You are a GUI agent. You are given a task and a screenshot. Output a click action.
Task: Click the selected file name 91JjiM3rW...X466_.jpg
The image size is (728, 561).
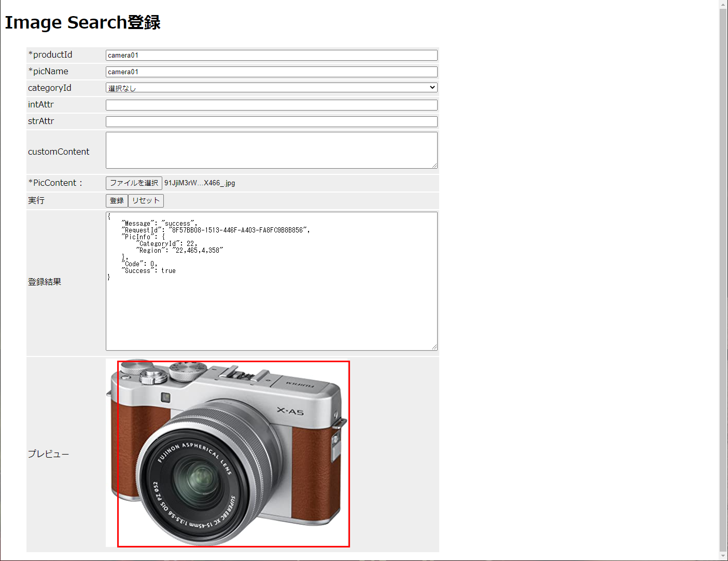click(x=200, y=183)
